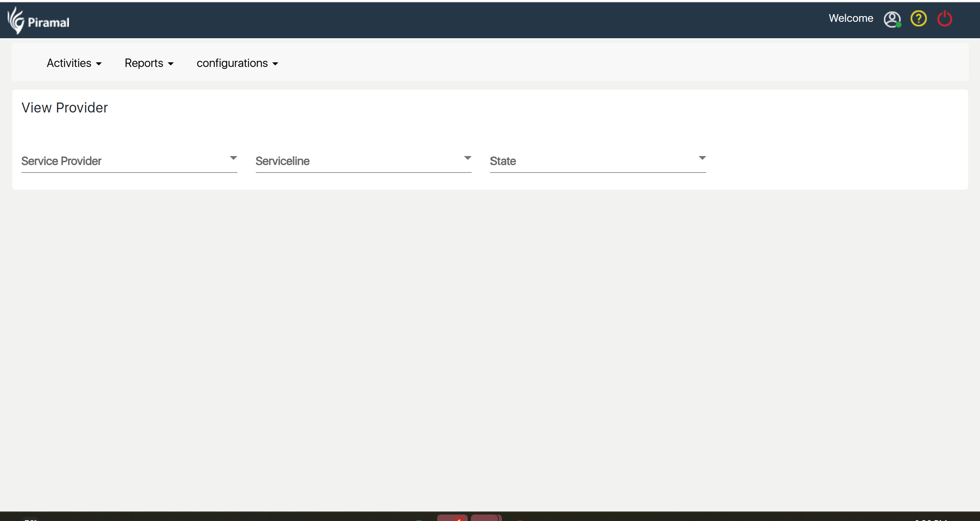Expand the Service Provider dropdown
Viewport: 980px width, 521px height.
pyautogui.click(x=129, y=161)
